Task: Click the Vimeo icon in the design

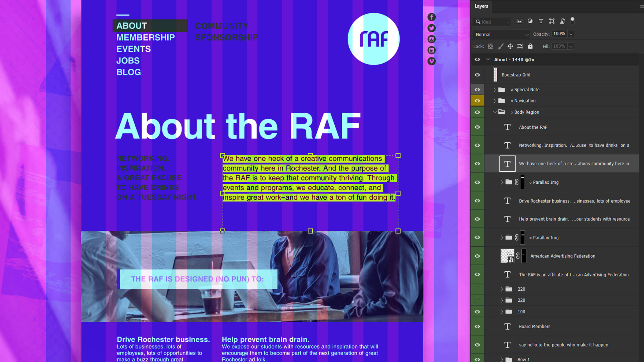Action: [431, 61]
